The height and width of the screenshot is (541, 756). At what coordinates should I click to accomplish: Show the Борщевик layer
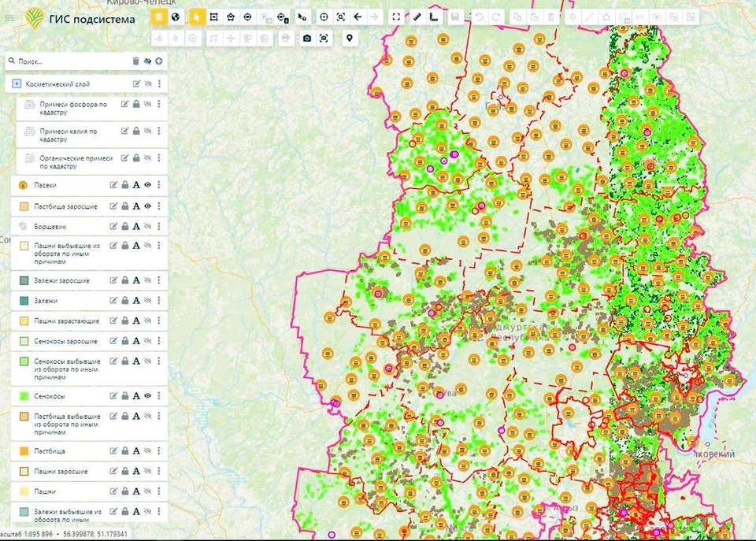pos(147,226)
